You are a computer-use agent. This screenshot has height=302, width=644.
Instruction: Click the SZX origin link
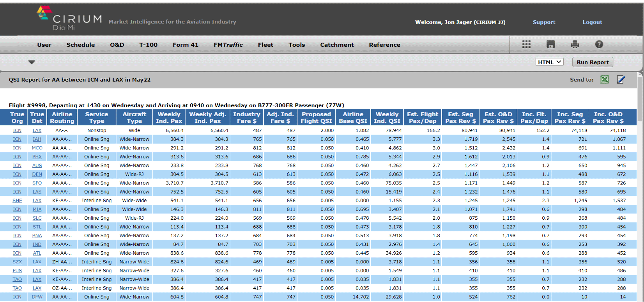pyautogui.click(x=17, y=262)
